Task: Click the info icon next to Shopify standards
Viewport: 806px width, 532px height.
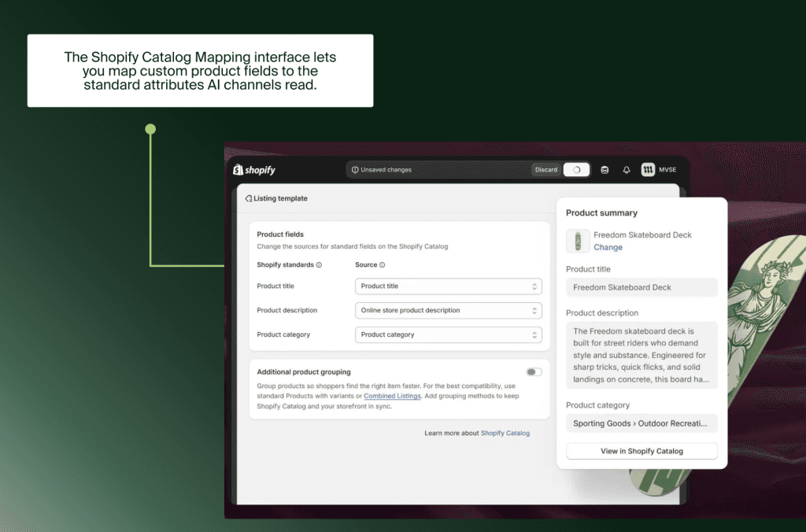Action: tap(319, 264)
